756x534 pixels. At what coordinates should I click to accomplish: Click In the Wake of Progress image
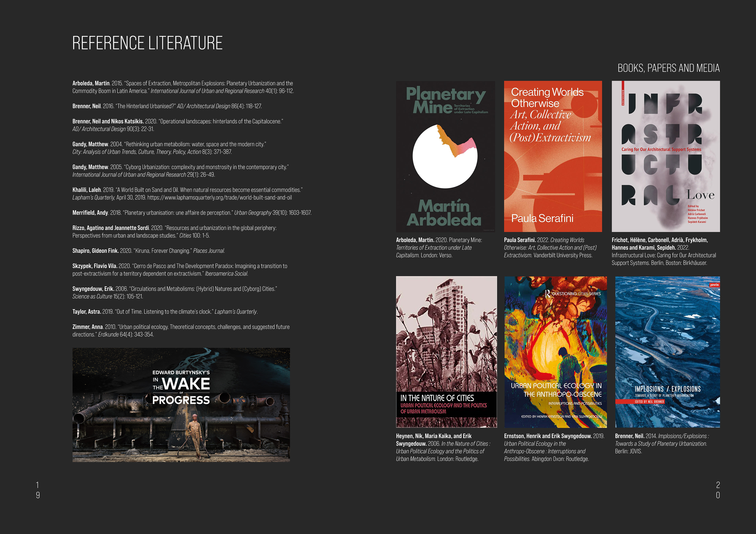pyautogui.click(x=181, y=405)
